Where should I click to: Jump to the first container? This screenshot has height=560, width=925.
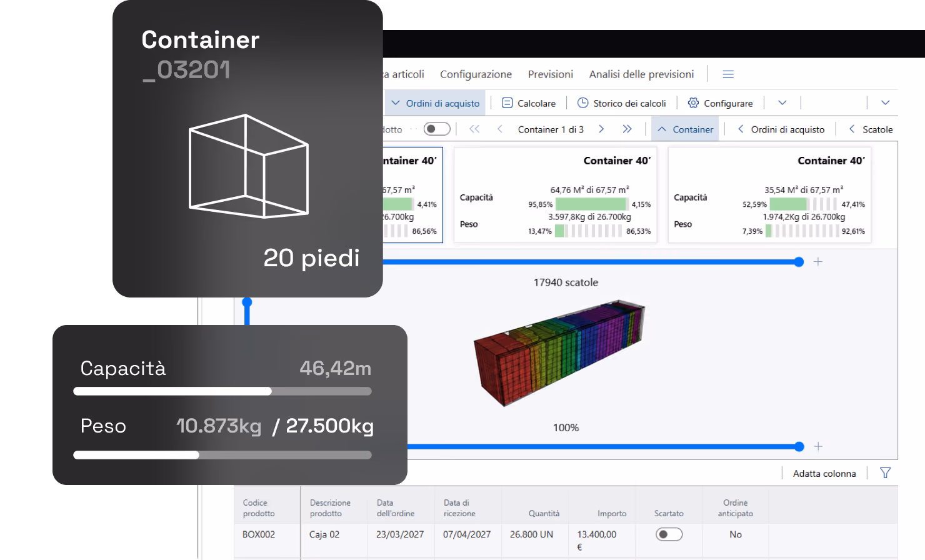tap(474, 129)
